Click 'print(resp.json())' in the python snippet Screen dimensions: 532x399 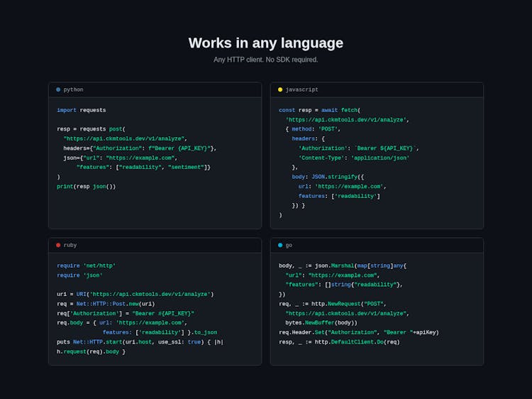(87, 187)
